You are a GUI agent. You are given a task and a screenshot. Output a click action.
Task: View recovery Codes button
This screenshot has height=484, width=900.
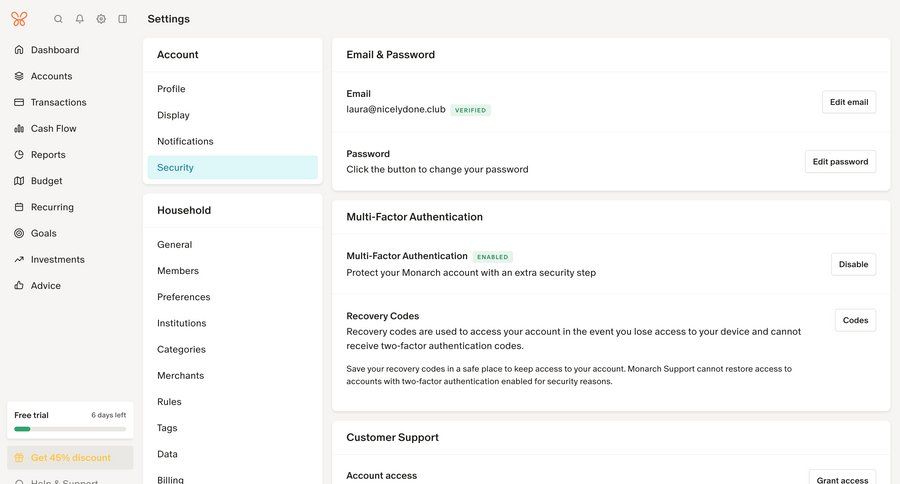click(x=855, y=320)
